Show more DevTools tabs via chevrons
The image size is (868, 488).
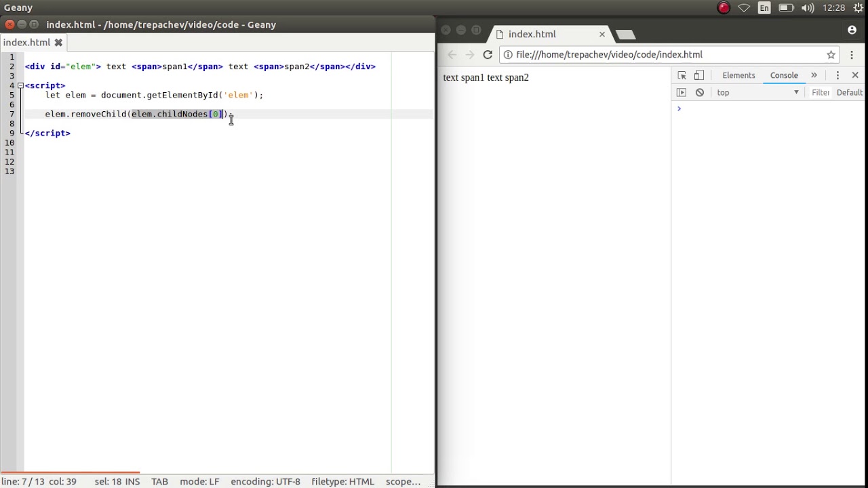[x=814, y=75]
